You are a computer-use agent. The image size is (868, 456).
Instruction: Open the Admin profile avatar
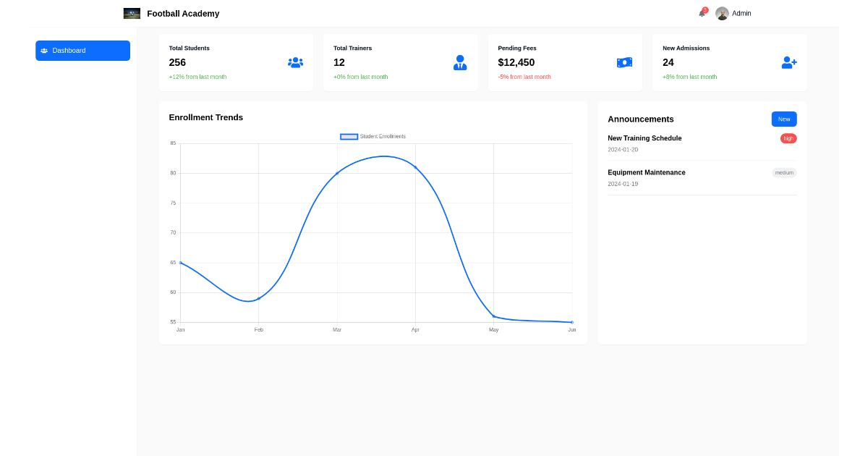(721, 13)
